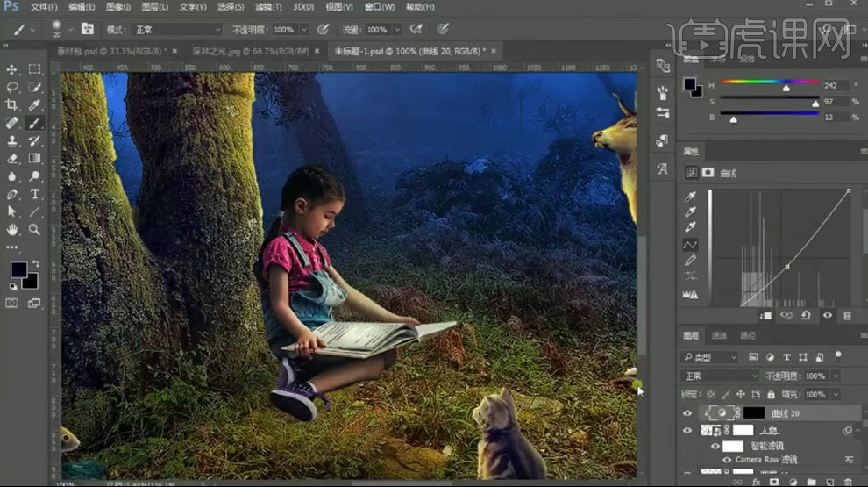The width and height of the screenshot is (868, 487).
Task: Click the 曲线 20 layer mask thumbnail
Action: (x=753, y=412)
